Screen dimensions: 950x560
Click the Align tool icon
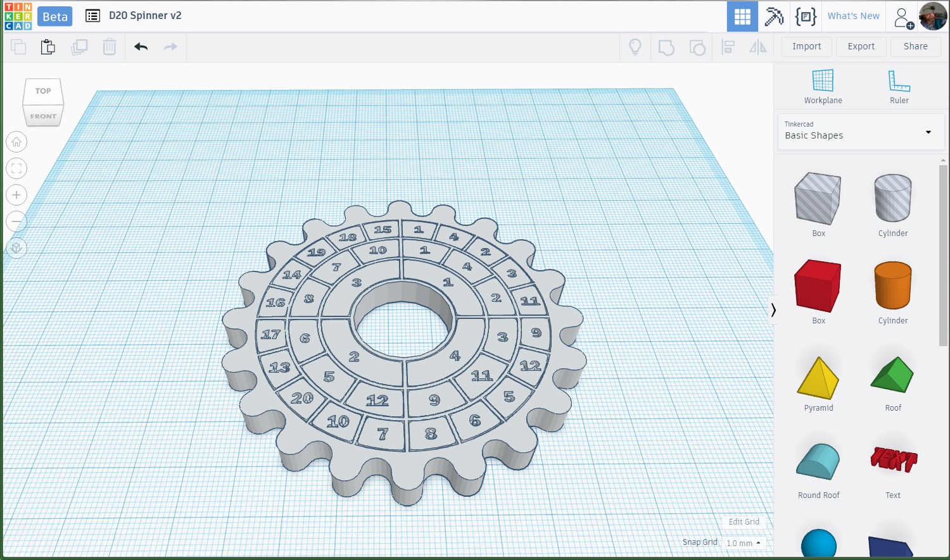click(x=728, y=47)
